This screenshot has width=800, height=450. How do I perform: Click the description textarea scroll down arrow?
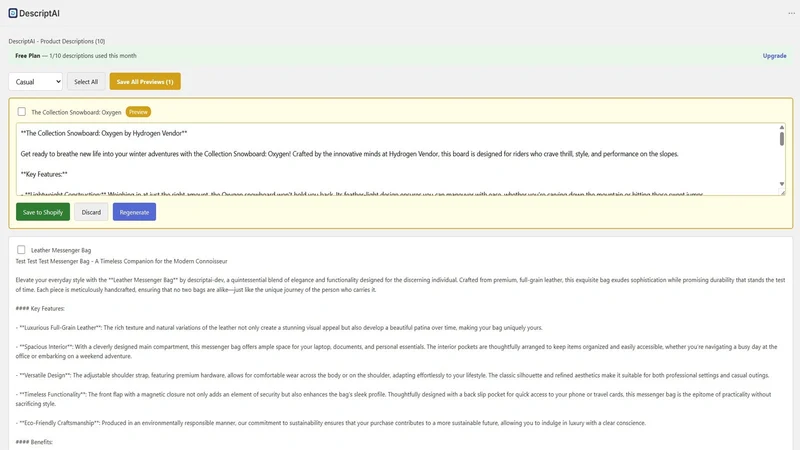coord(781,184)
